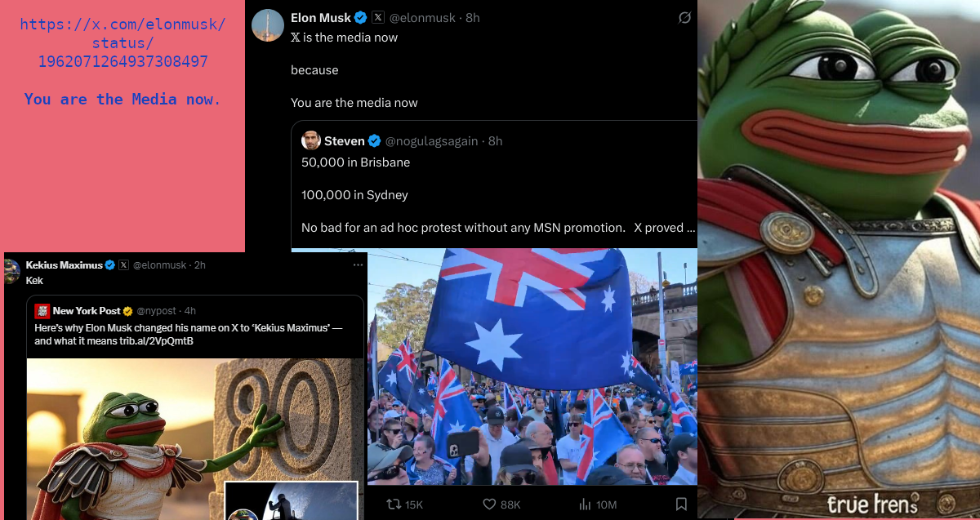980x520 pixels.
Task: Click the 'You are the Media now.' text
Action: [x=122, y=99]
